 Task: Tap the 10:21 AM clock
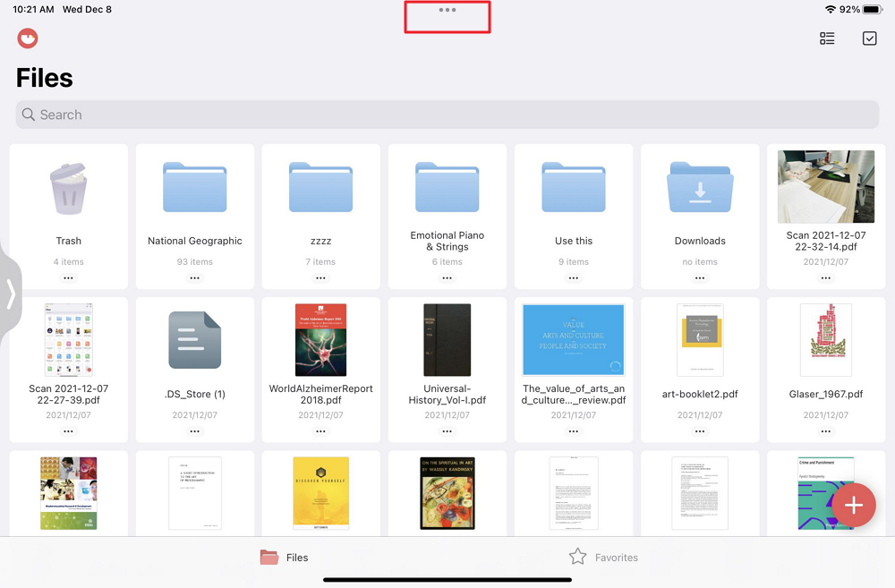coord(34,10)
